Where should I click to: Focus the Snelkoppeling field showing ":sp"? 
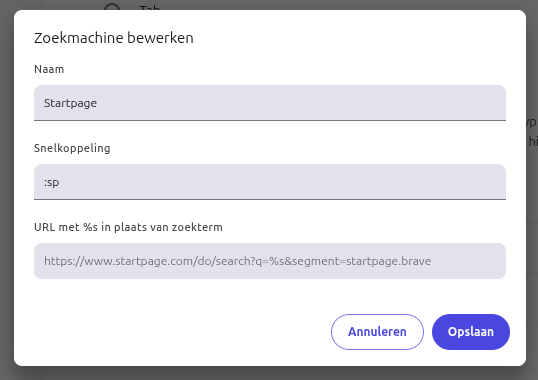tap(270, 182)
